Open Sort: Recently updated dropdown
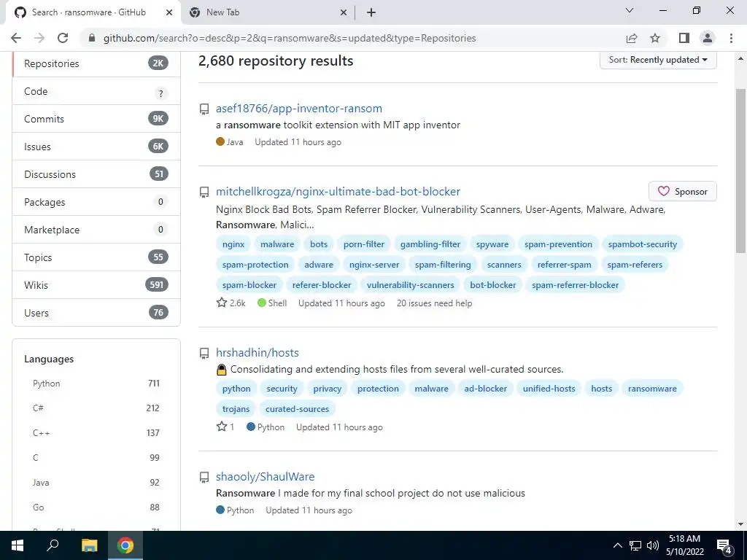Image resolution: width=747 pixels, height=560 pixels. 658,60
